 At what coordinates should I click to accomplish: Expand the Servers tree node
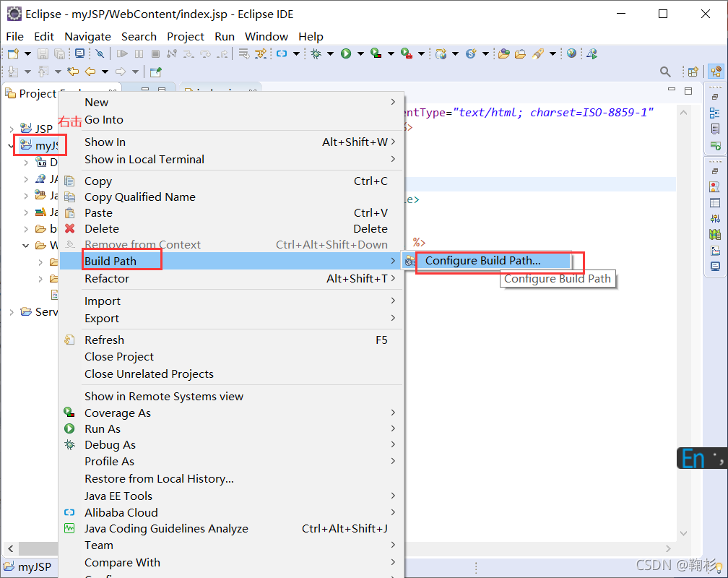click(x=11, y=312)
